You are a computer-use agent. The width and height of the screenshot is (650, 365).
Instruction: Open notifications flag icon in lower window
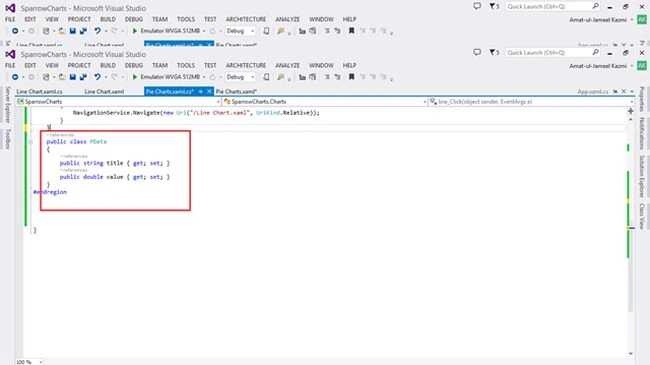pos(494,52)
